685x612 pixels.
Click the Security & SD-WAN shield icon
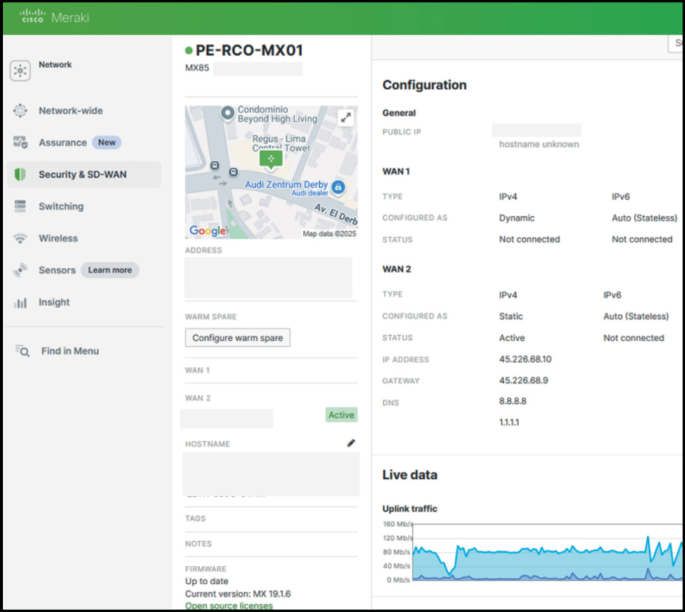(20, 174)
